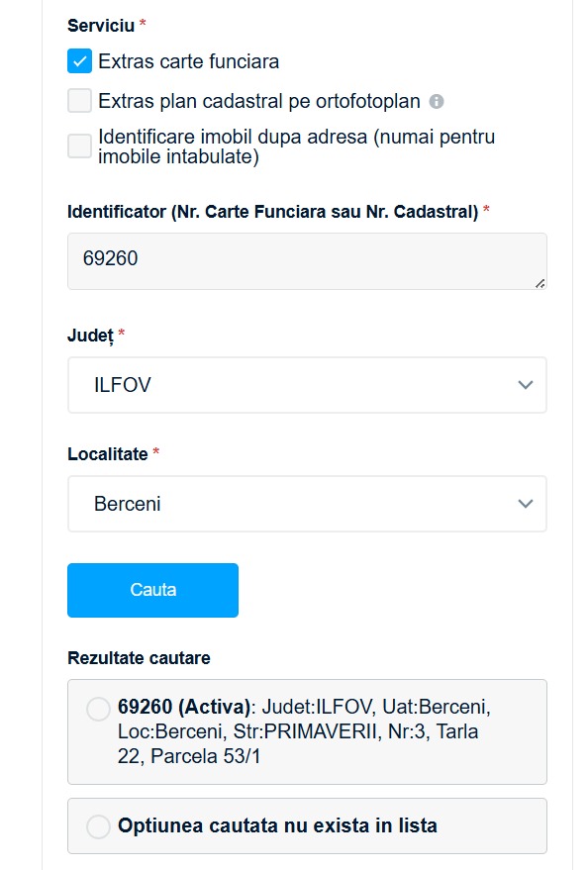Enable Extras plan cadastral pe ortofotoplan
This screenshot has width=588, height=870.
77,100
